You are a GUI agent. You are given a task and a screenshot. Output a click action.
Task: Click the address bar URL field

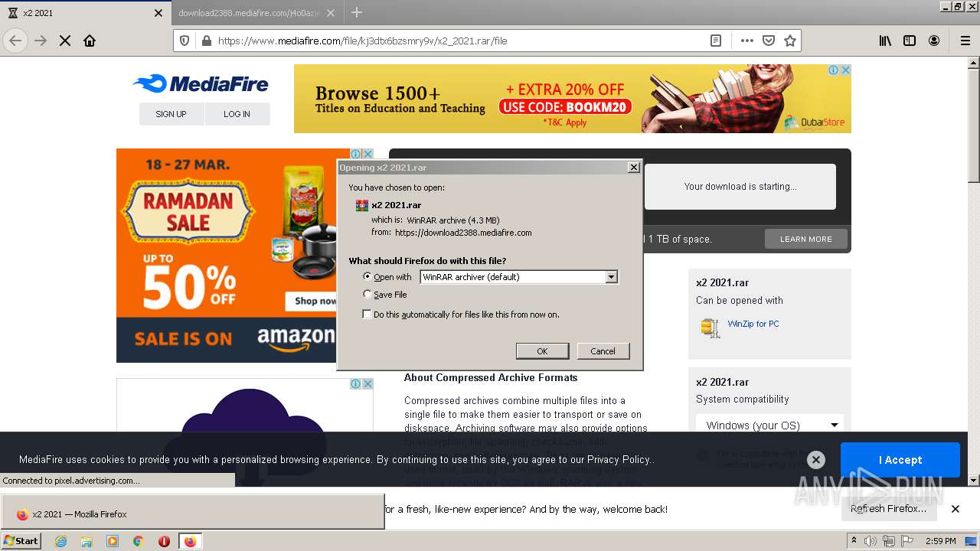point(459,41)
